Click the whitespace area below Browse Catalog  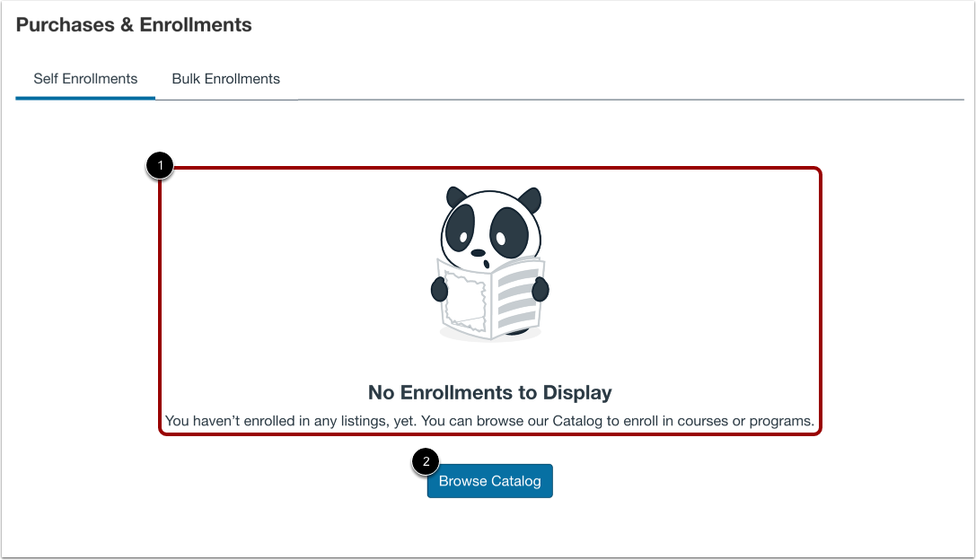489,529
